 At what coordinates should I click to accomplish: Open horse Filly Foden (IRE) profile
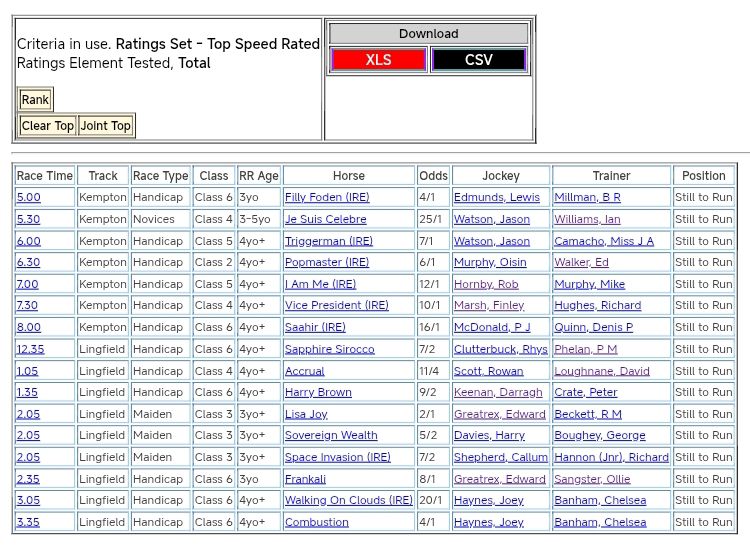click(327, 198)
